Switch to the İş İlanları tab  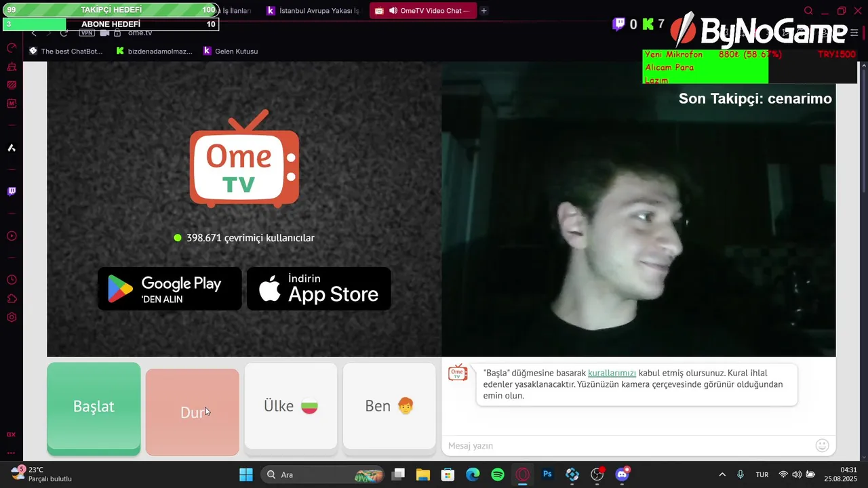pos(236,11)
